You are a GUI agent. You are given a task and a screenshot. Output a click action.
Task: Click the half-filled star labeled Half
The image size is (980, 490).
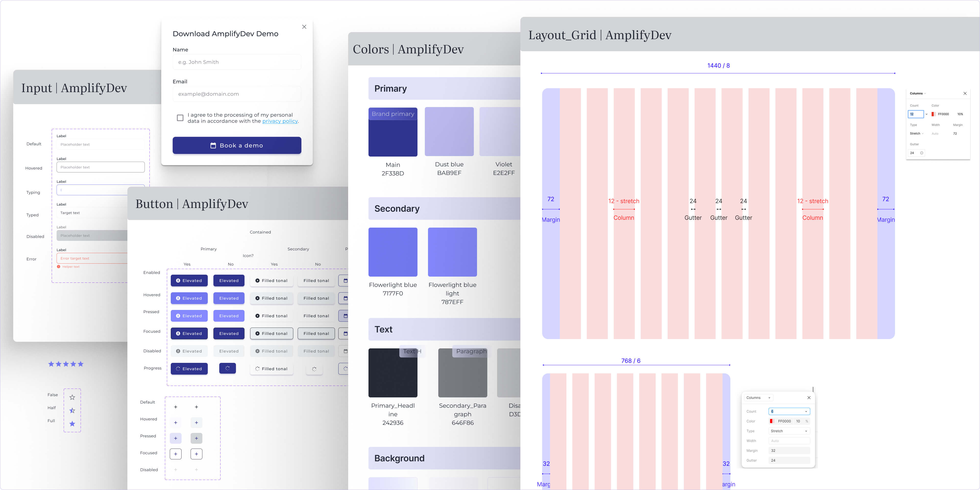point(72,410)
